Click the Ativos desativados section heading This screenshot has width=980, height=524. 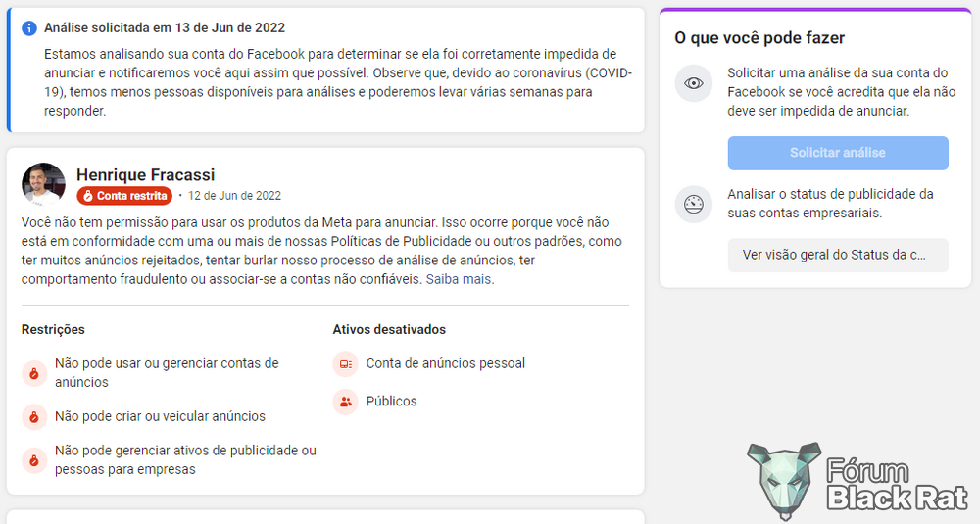point(389,329)
